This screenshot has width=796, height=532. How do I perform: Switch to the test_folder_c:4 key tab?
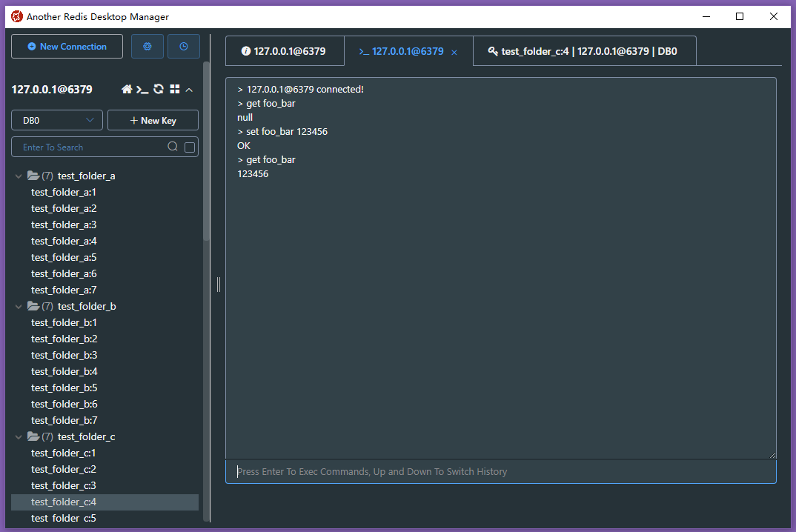584,50
